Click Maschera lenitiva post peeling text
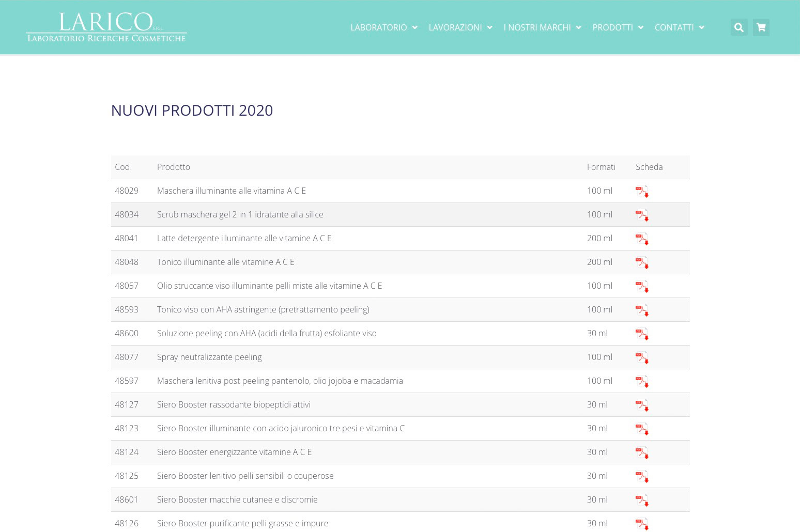The image size is (800, 532). pos(280,381)
